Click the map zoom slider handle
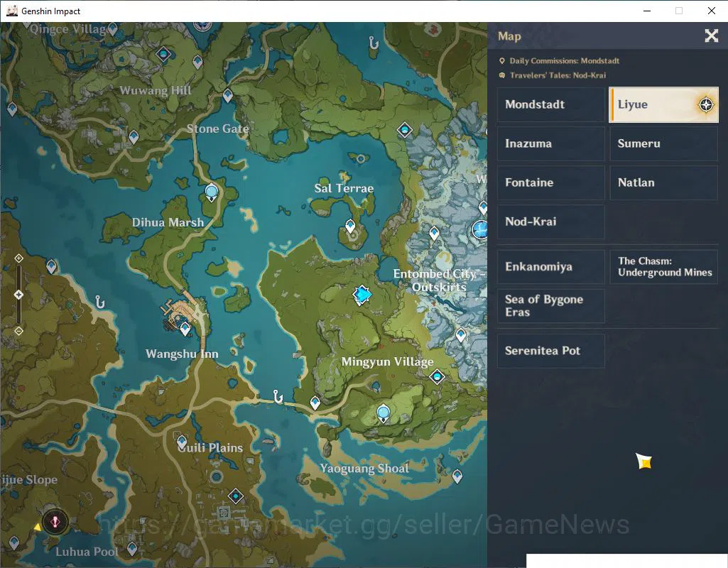The image size is (728, 568). [18, 295]
